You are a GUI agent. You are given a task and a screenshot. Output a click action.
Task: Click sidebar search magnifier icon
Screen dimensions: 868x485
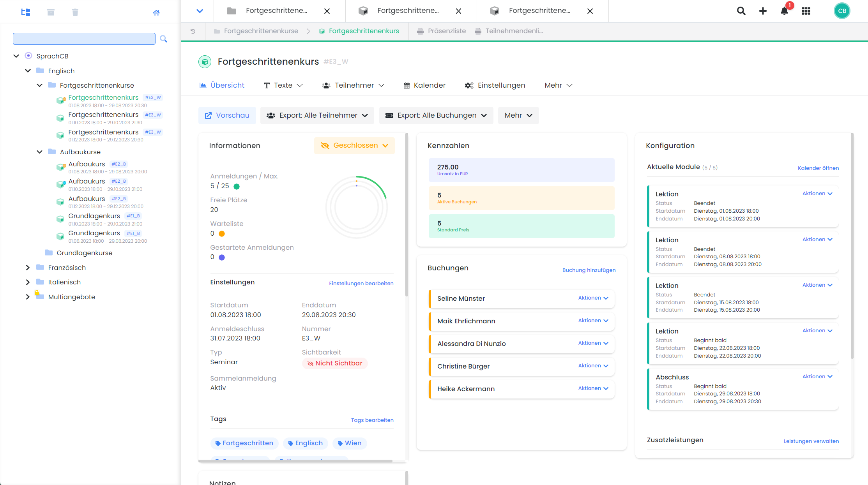164,39
